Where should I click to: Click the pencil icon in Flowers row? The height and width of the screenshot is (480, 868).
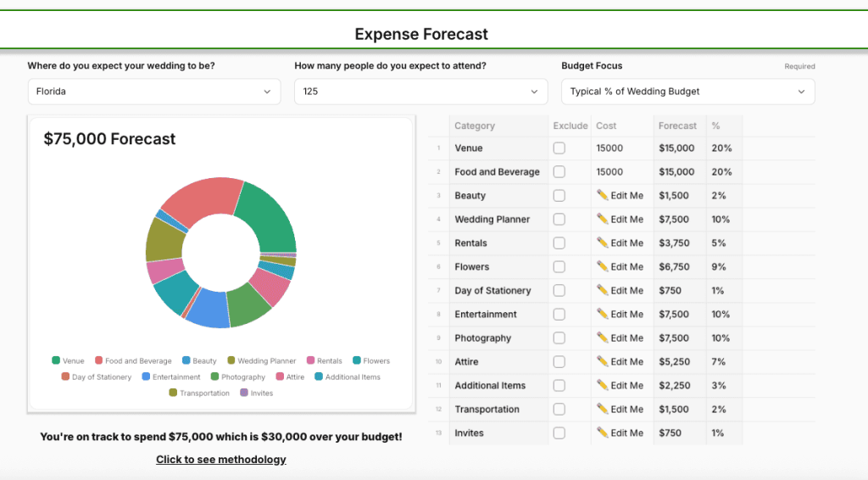[603, 266]
